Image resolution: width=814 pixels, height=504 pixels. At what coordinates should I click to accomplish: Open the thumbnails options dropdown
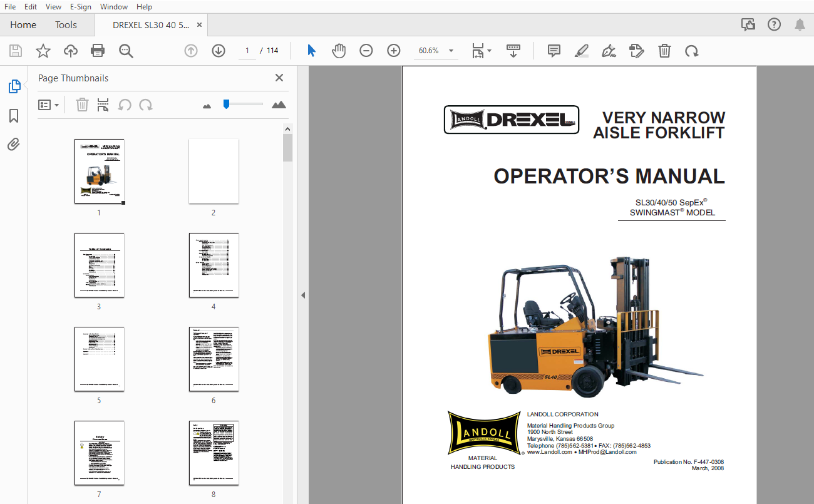tap(49, 105)
